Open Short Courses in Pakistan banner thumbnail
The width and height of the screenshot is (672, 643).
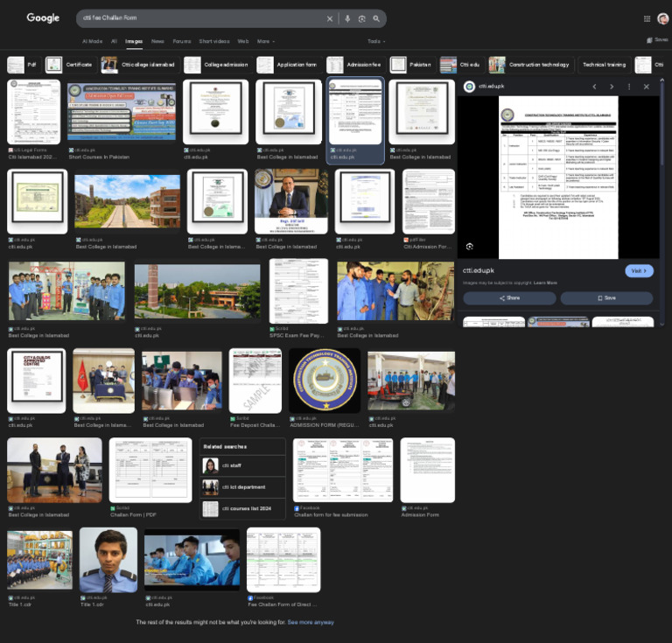pos(122,112)
